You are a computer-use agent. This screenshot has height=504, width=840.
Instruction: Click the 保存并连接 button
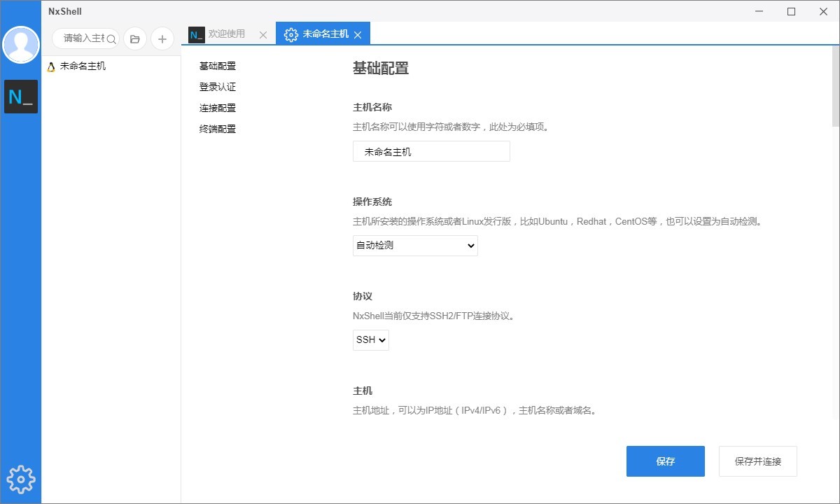coord(757,461)
